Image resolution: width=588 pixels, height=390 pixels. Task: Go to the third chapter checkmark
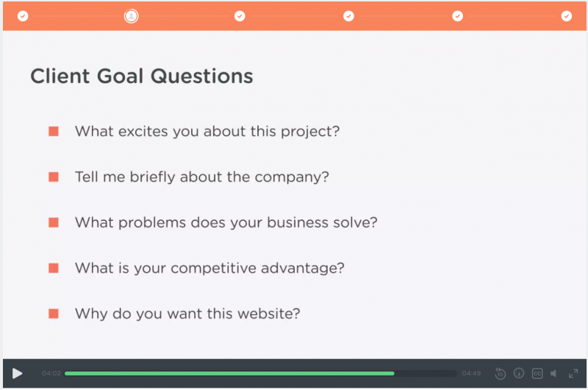(x=240, y=16)
